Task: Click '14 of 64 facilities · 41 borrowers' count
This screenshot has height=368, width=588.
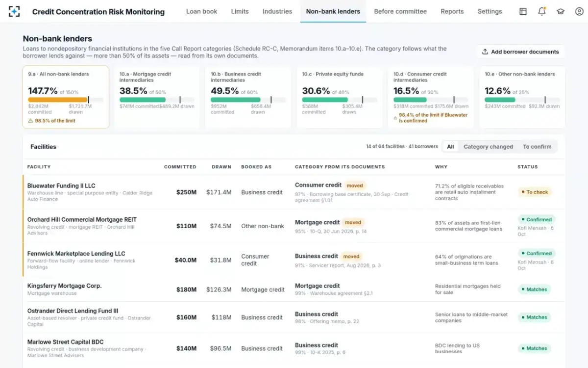Action: click(402, 147)
